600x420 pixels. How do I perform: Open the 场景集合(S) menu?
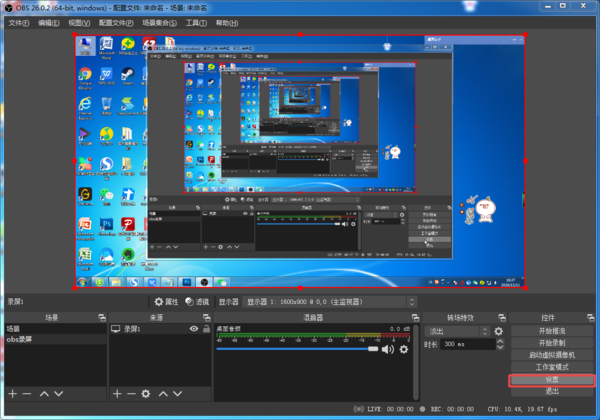[158, 22]
